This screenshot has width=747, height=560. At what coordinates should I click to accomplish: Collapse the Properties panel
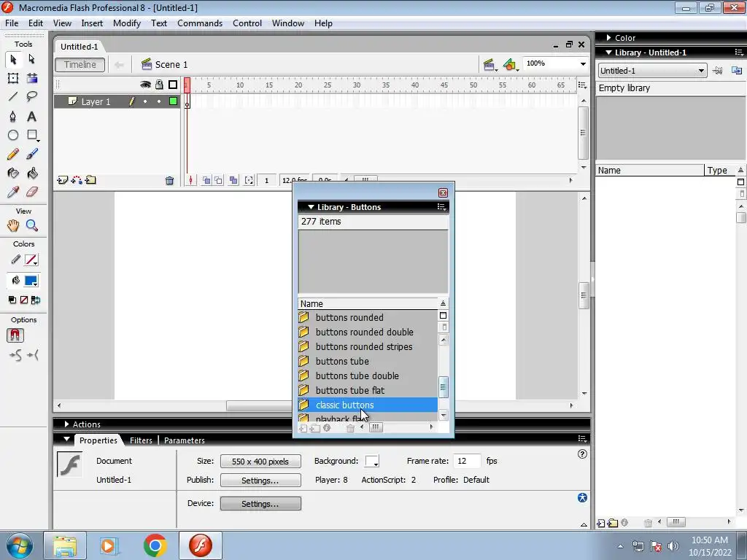pyautogui.click(x=66, y=440)
